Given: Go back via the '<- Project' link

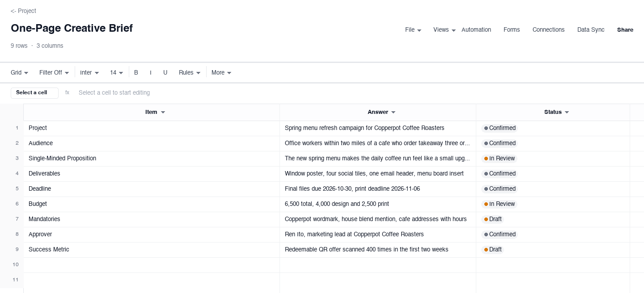Looking at the screenshot, I should point(23,11).
